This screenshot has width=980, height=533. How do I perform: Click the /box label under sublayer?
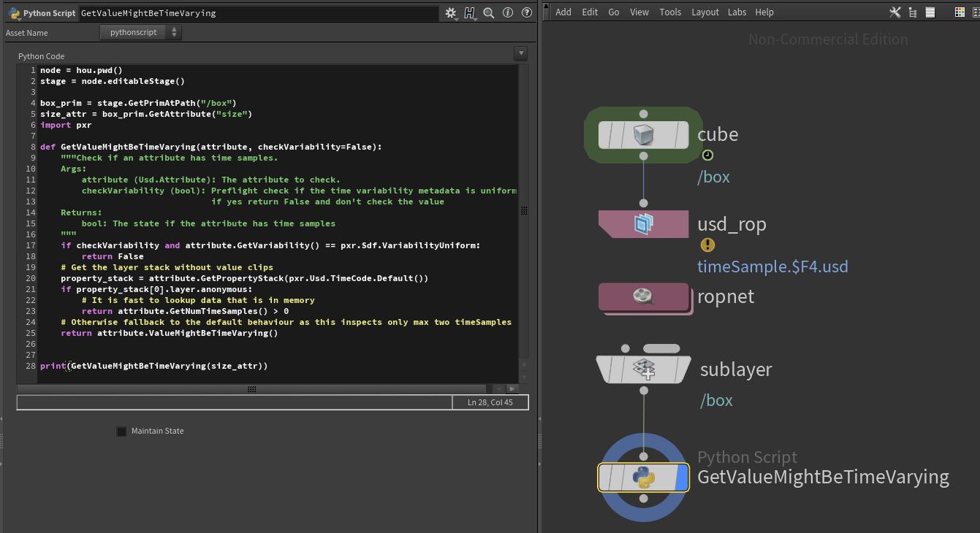tap(716, 401)
